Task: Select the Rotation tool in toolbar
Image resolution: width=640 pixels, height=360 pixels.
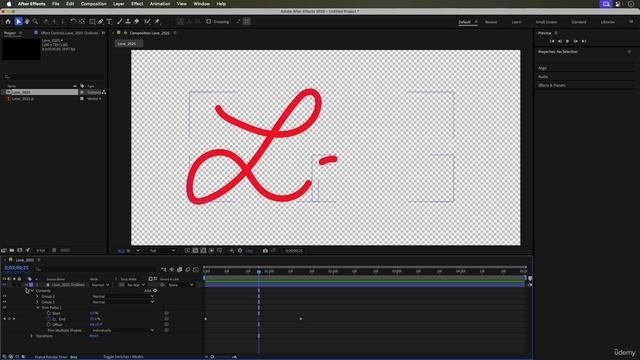Action: click(x=73, y=22)
